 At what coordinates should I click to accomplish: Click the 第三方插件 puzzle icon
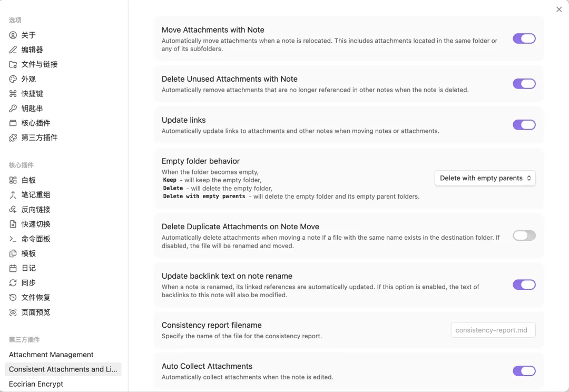pos(13,138)
